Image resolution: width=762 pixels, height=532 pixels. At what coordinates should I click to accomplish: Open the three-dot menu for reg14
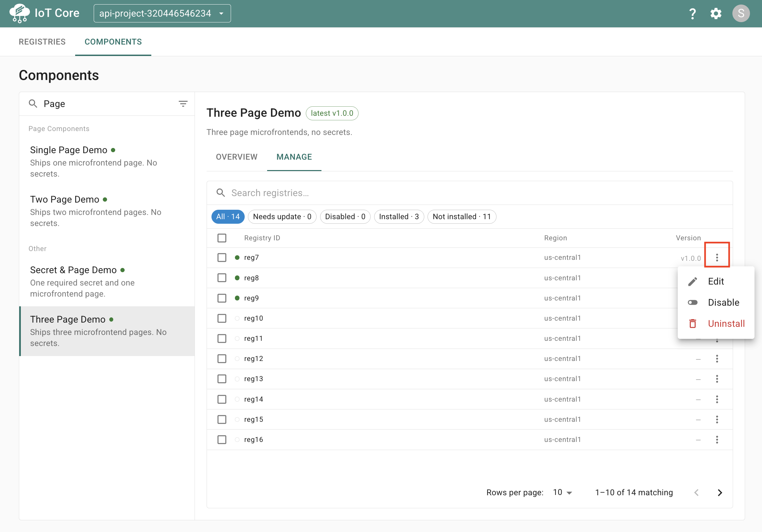717,399
